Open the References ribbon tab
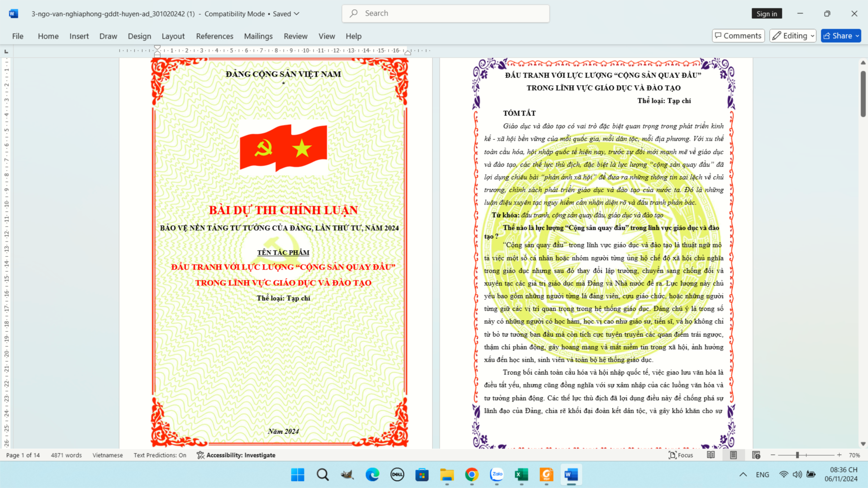Screen dimensions: 868x488 point(214,36)
